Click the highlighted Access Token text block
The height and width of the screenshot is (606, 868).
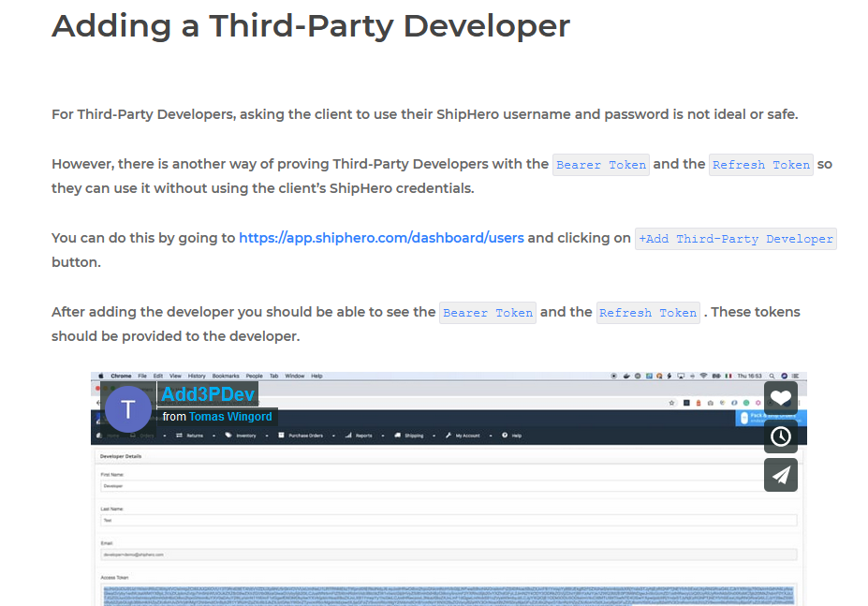[448, 593]
